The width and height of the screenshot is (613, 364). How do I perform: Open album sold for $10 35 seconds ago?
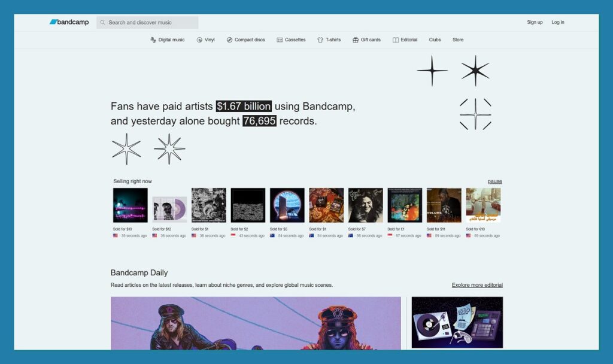click(x=130, y=205)
